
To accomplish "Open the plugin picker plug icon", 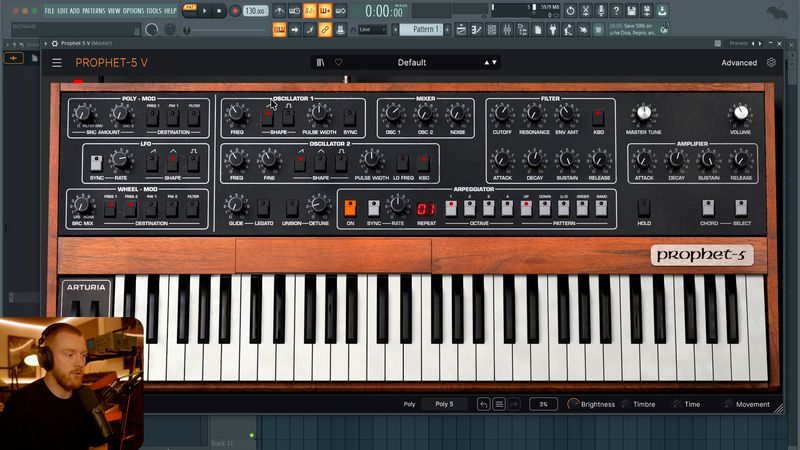I will coord(553,30).
